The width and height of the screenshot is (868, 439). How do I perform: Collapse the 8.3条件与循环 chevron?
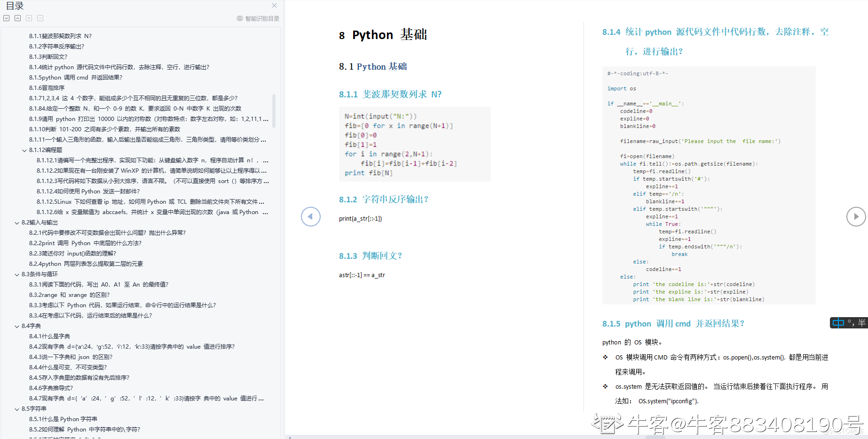pyautogui.click(x=17, y=274)
